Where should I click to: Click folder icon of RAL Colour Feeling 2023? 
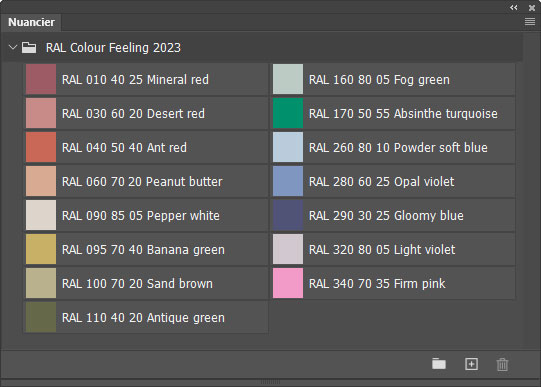pyautogui.click(x=29, y=47)
